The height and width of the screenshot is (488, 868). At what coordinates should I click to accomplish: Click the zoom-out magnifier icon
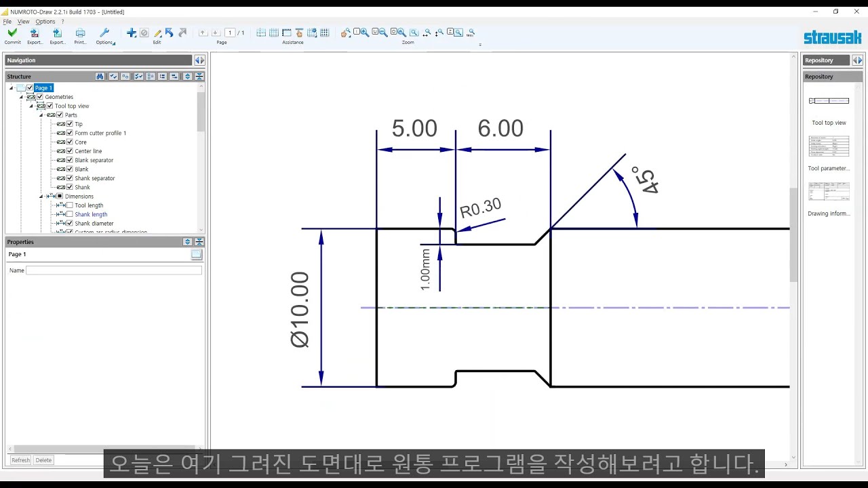(383, 33)
